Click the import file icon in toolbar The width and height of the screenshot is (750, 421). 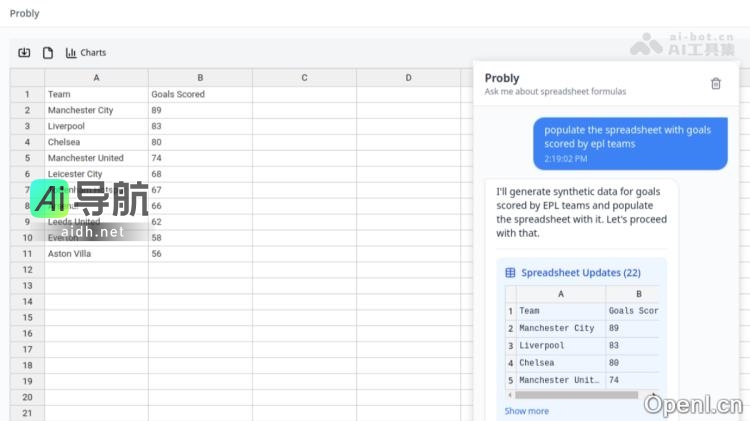(x=25, y=53)
